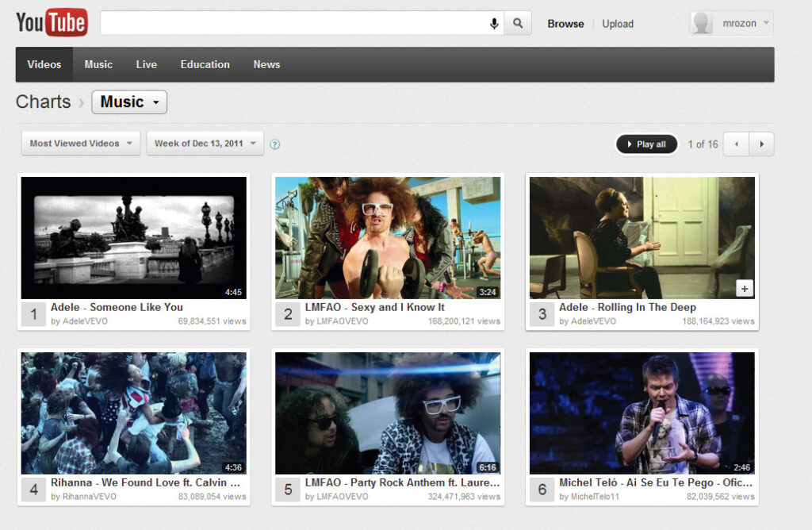This screenshot has height=530, width=812.
Task: Open the mrozon account menu arrow
Action: click(x=765, y=23)
